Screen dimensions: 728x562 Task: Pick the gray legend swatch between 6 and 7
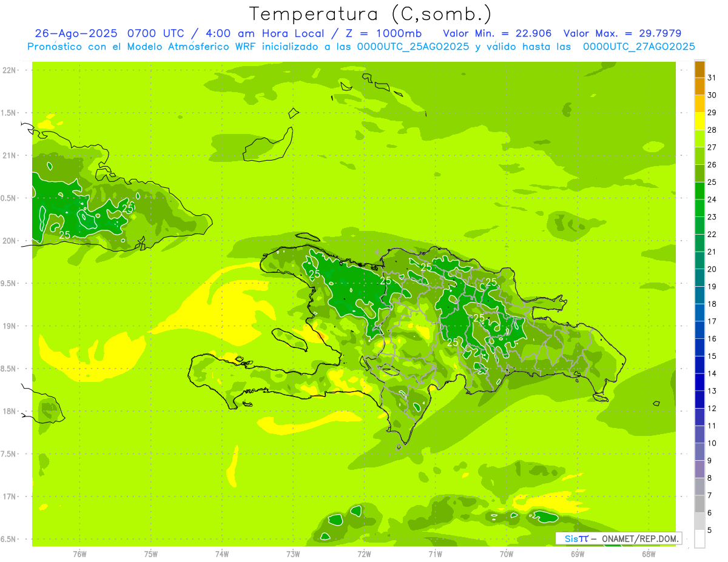[699, 503]
